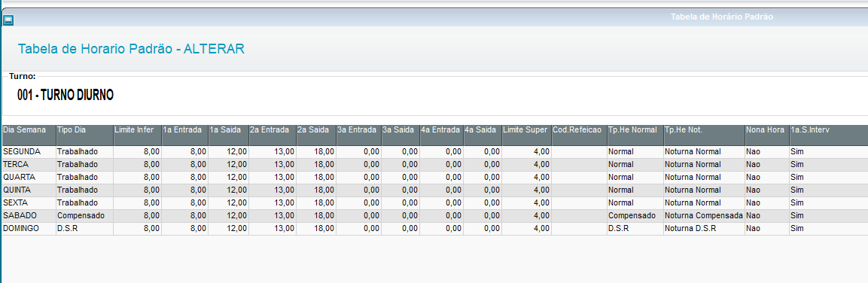868x283 pixels.
Task: Click 3a Saida 0,00 in TERCA row
Action: 400,164
